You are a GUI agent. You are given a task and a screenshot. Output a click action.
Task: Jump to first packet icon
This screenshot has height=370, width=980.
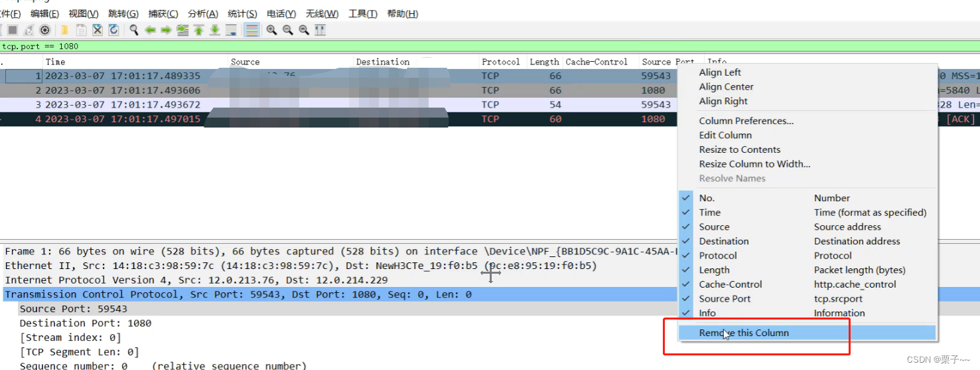click(198, 30)
